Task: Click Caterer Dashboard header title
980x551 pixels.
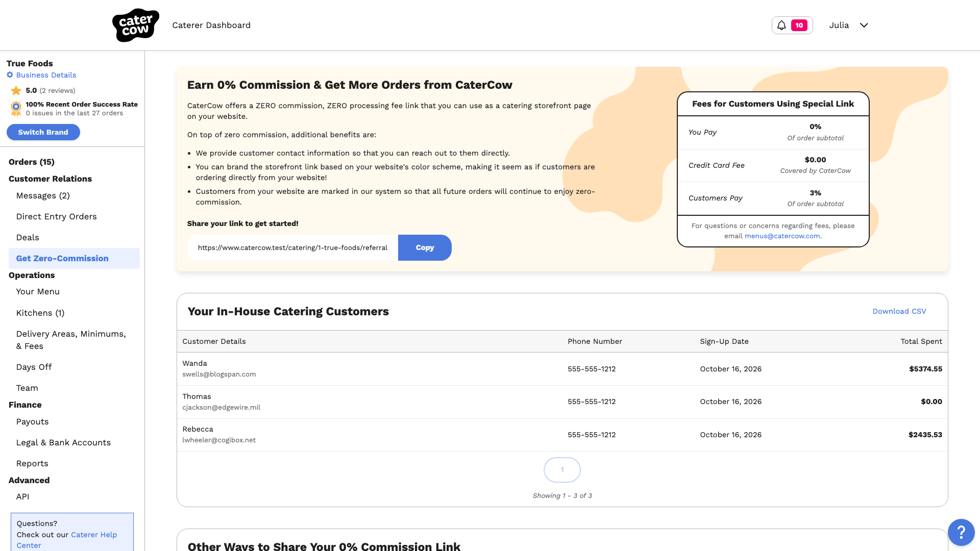Action: pos(211,25)
